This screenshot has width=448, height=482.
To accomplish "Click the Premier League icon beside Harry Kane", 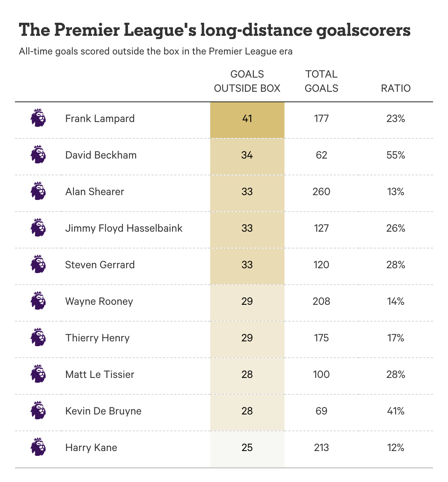I will [x=38, y=447].
